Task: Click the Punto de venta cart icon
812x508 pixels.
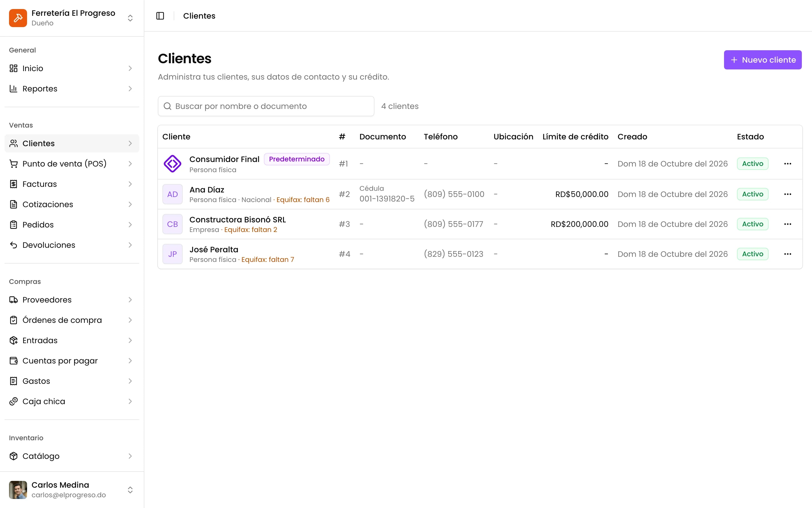Action: coord(14,164)
